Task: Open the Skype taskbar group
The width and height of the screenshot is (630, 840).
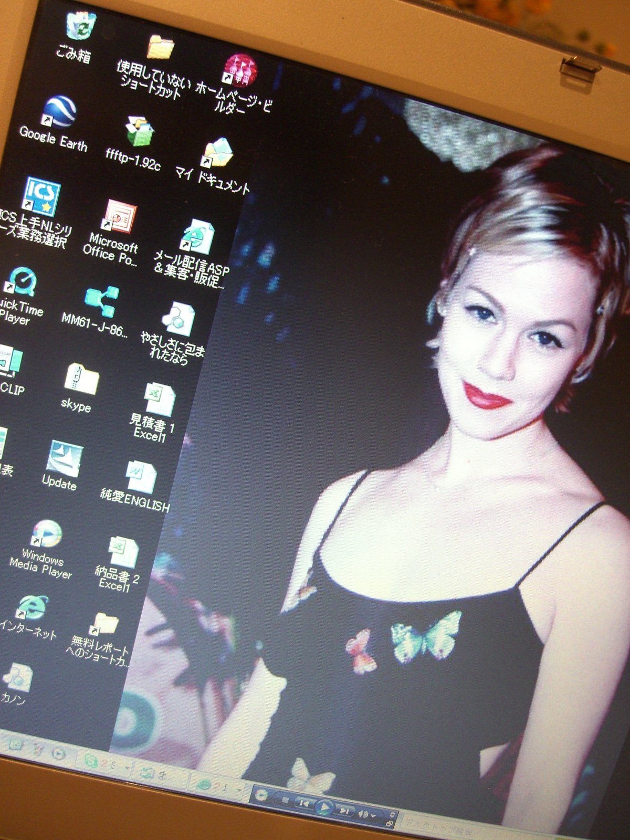Action: [x=103, y=763]
